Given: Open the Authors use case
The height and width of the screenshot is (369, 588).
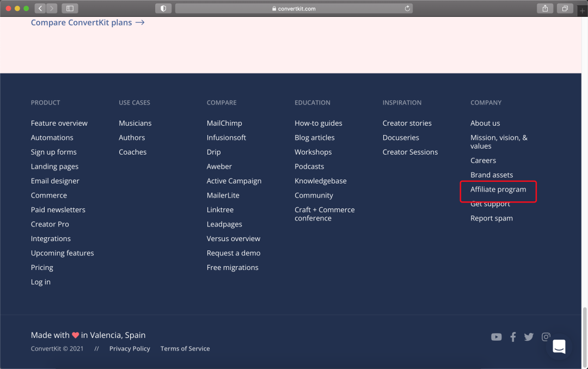Looking at the screenshot, I should (132, 138).
